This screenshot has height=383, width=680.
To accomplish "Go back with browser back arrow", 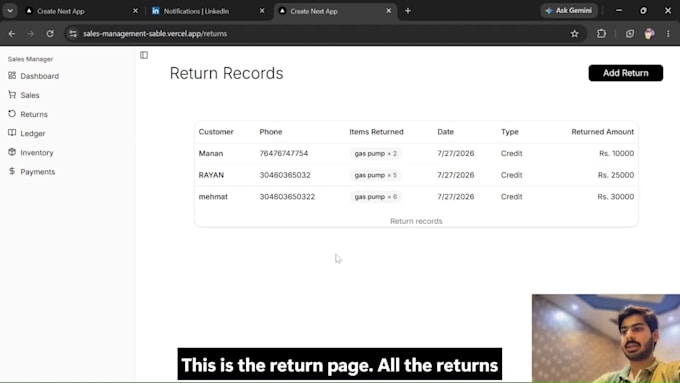I will point(12,33).
